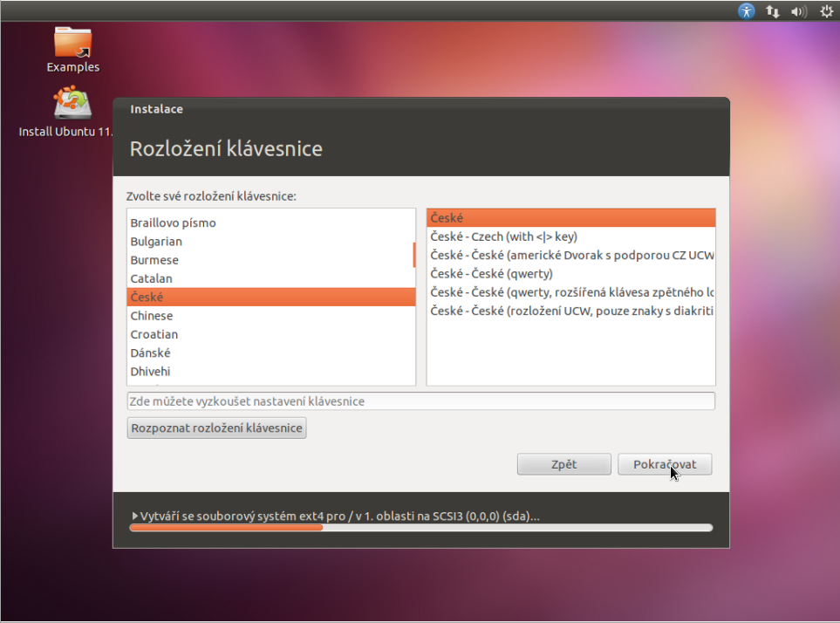Select Bulgarian in the layout list
This screenshot has height=623, width=840.
pyautogui.click(x=270, y=242)
